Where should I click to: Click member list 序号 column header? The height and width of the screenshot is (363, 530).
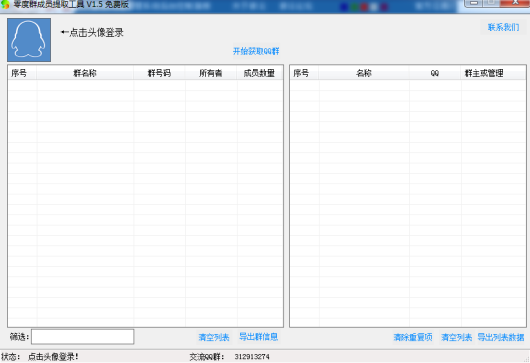click(x=304, y=73)
